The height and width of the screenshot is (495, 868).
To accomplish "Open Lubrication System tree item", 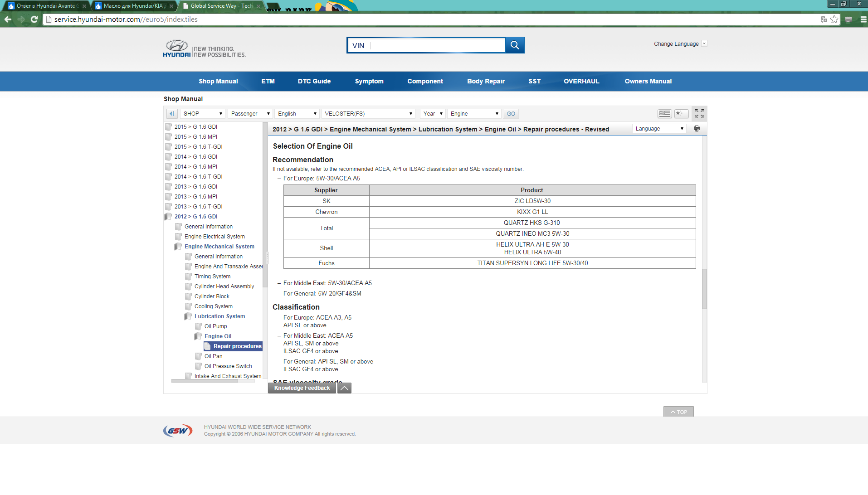I will tap(219, 316).
